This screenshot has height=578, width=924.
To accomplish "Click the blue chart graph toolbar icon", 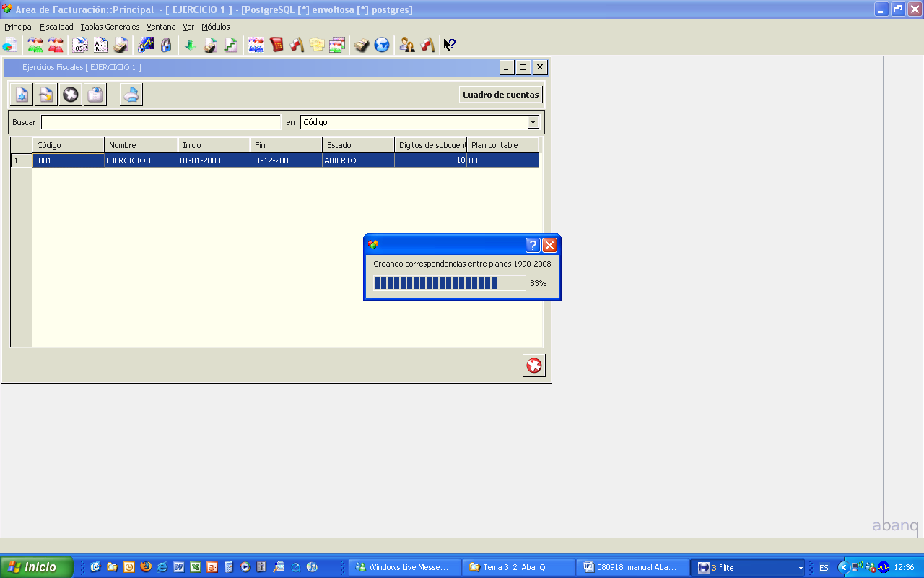I will click(x=146, y=45).
